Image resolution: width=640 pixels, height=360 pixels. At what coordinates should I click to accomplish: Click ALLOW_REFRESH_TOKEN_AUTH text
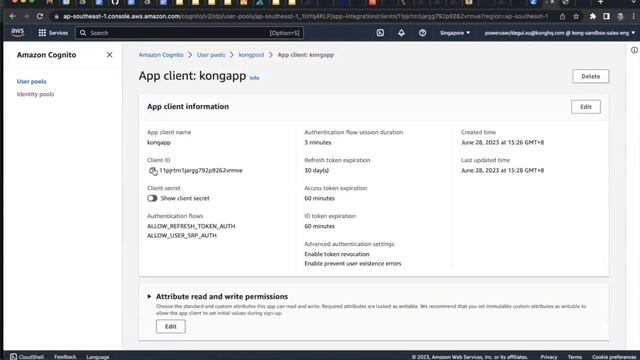[x=191, y=226]
